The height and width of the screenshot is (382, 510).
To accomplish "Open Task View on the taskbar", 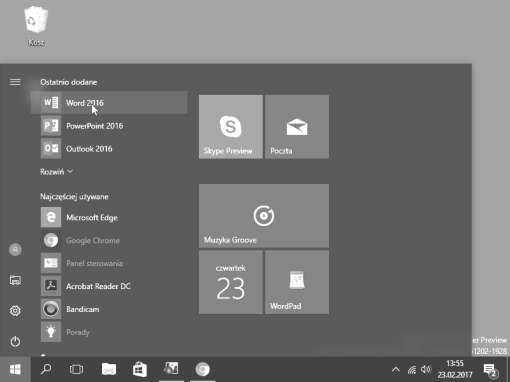I will (76, 369).
